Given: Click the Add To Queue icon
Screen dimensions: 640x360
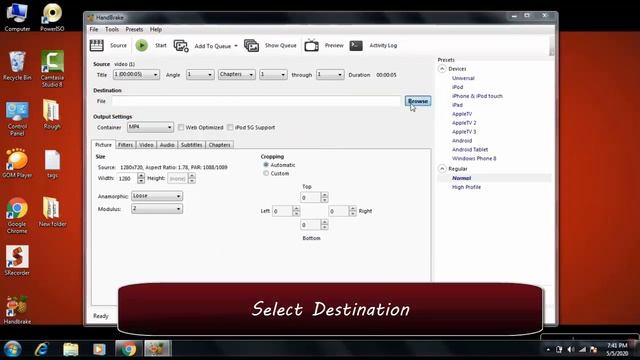Looking at the screenshot, I should coord(181,46).
